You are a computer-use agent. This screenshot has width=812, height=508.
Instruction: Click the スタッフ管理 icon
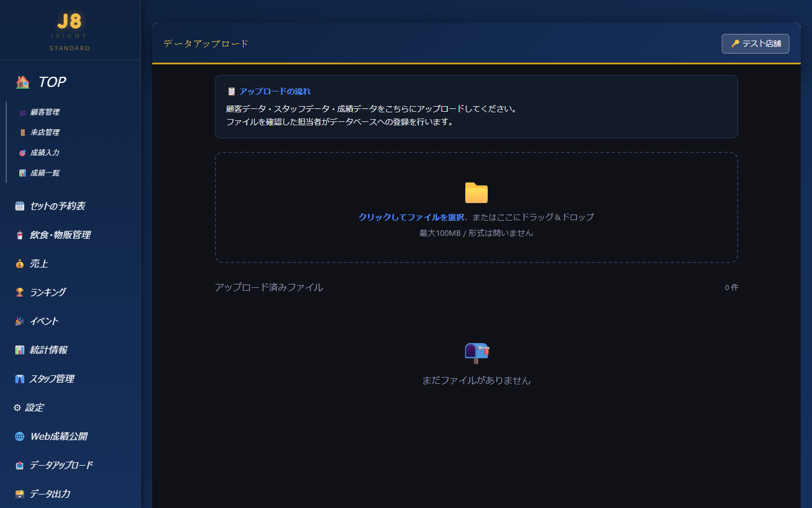20,379
